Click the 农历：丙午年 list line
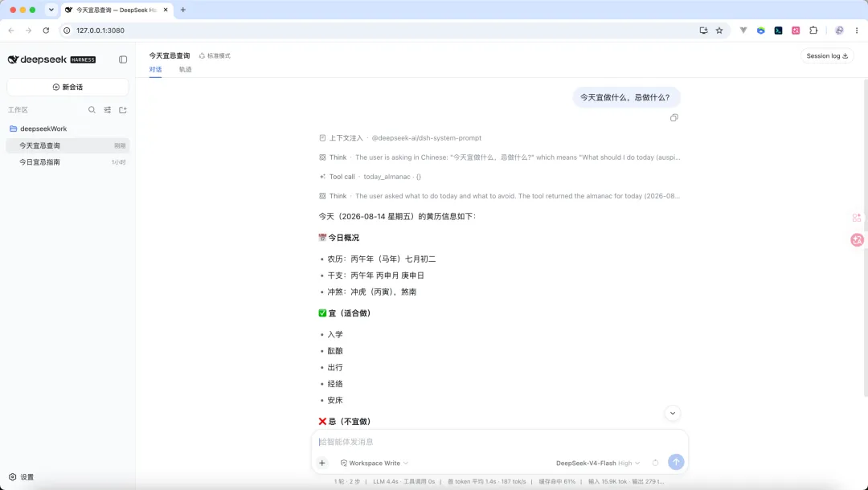The image size is (868, 490). pos(382,259)
